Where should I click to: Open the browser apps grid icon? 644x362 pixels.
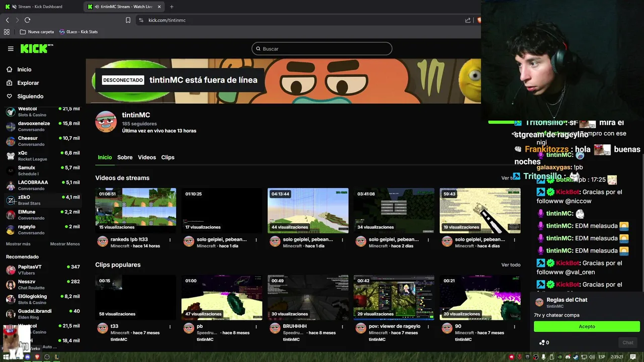pyautogui.click(x=7, y=32)
